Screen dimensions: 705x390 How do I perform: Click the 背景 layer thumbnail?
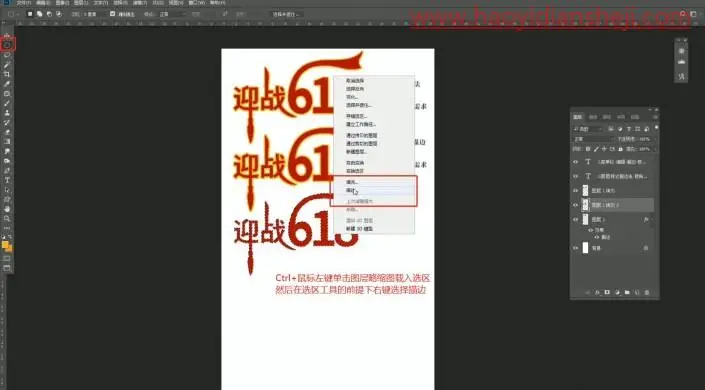[585, 248]
